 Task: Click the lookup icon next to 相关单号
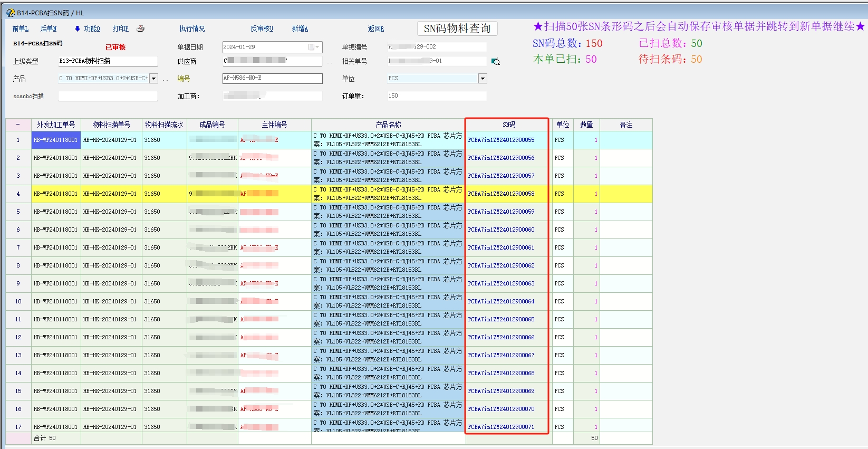coord(495,62)
